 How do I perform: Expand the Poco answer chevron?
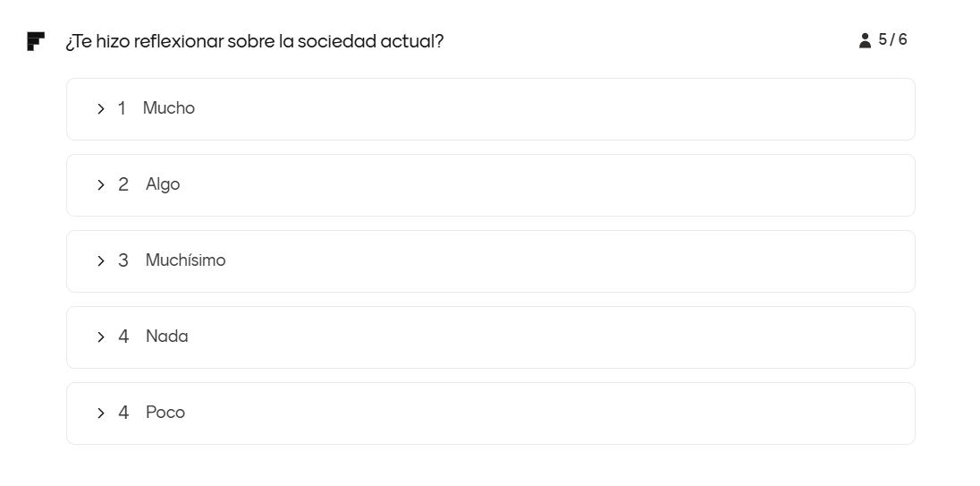coord(101,414)
